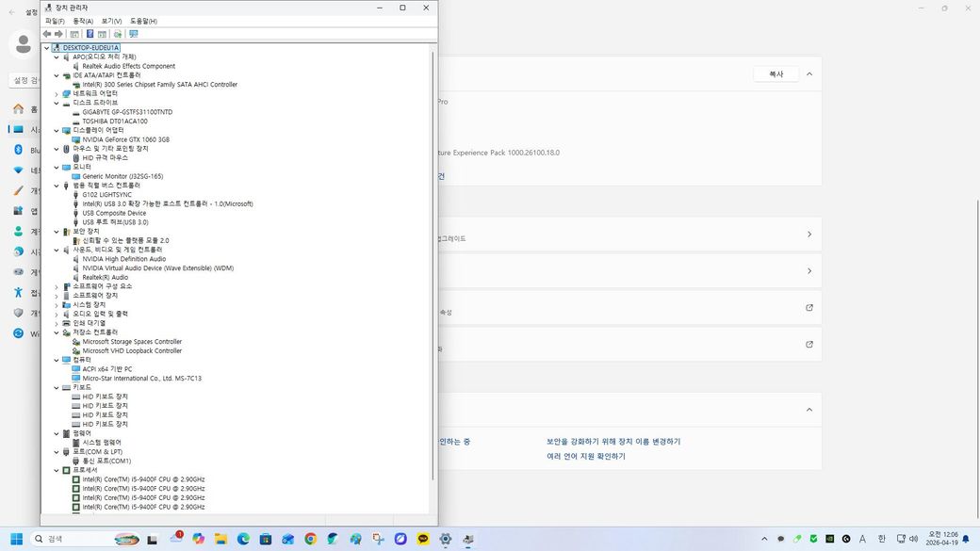Click the File Explorer icon on the taskbar
980x551 pixels.
pyautogui.click(x=220, y=539)
